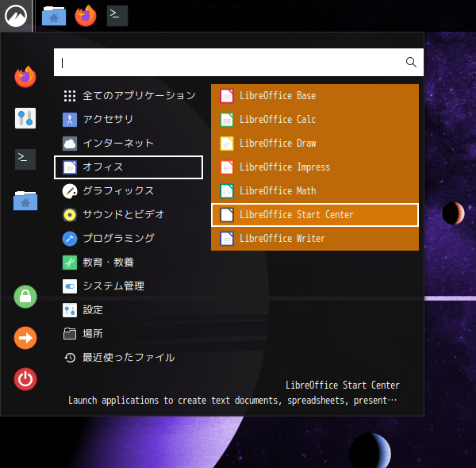
Task: Launch LibreOffice Math
Action: (x=315, y=191)
